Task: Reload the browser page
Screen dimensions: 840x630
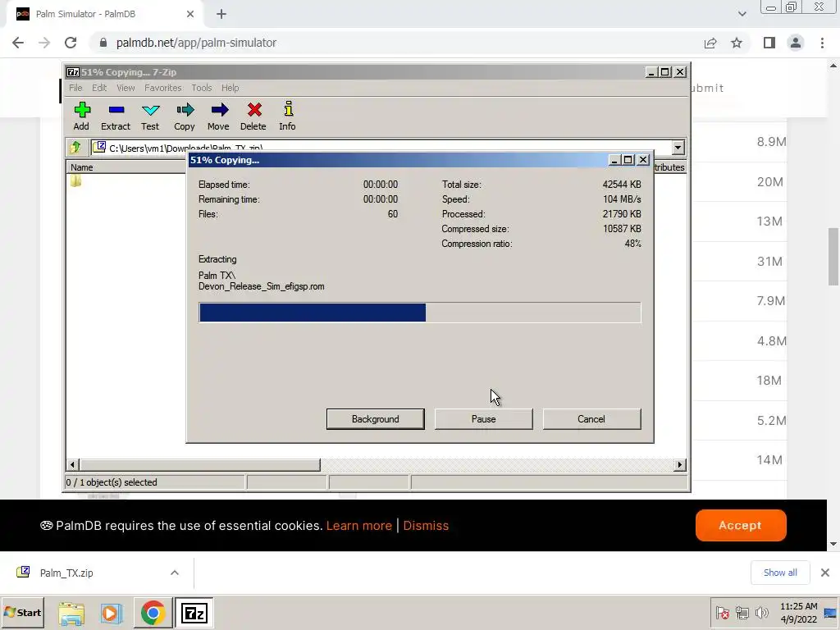Action: pyautogui.click(x=71, y=43)
